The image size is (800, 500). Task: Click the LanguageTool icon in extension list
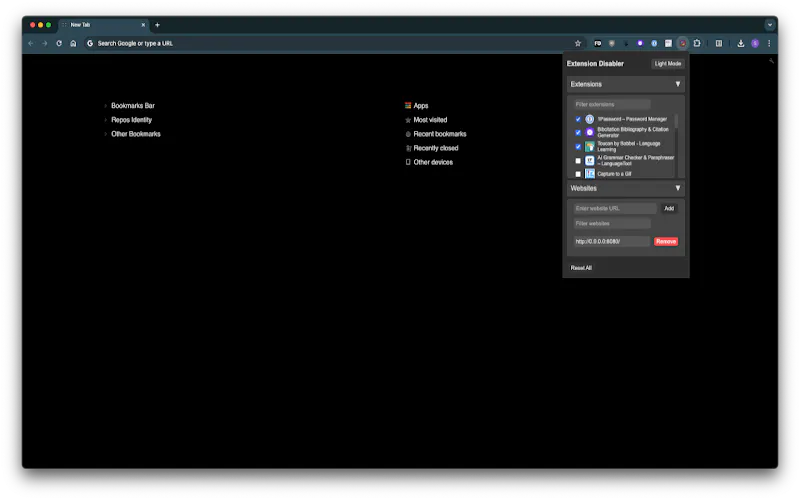(x=590, y=161)
